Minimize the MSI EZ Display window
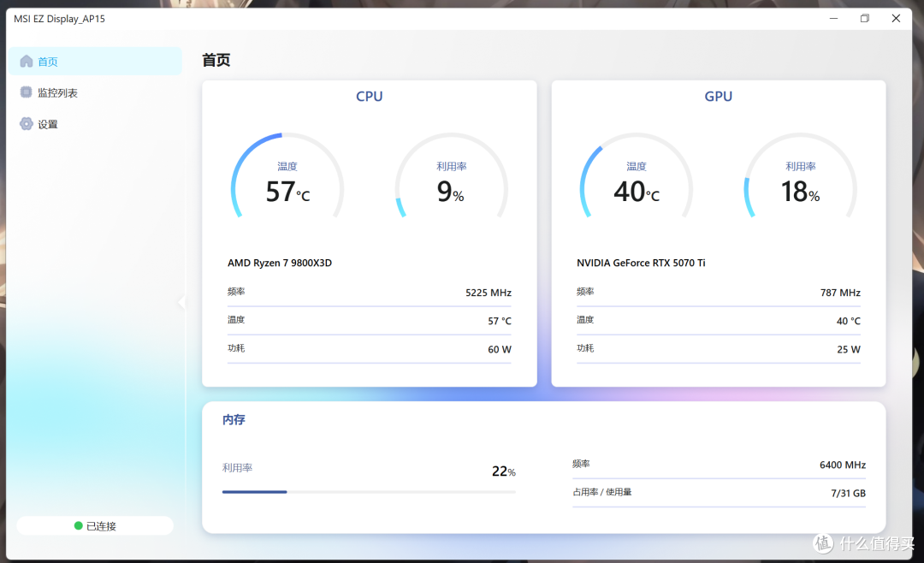924x563 pixels. coord(833,18)
